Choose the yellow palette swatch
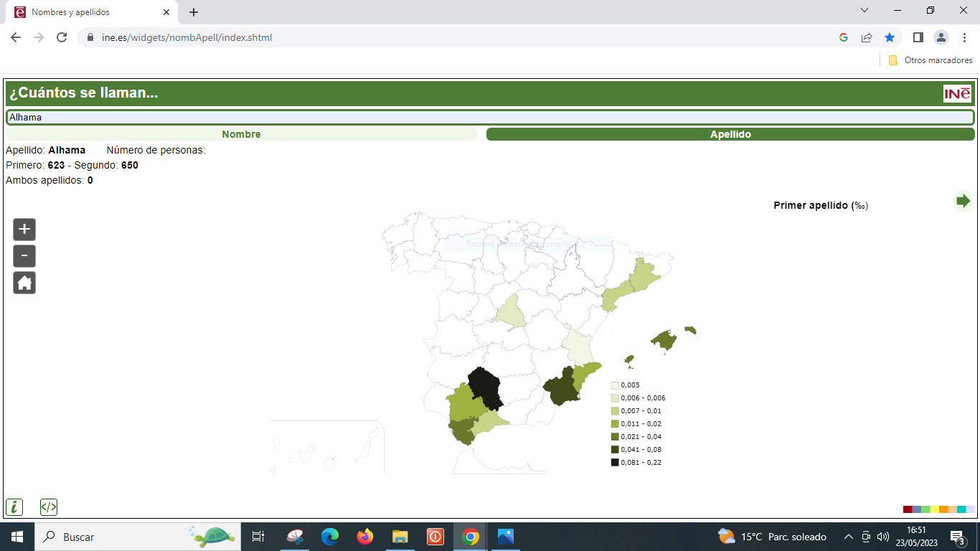This screenshot has height=551, width=980. click(934, 509)
